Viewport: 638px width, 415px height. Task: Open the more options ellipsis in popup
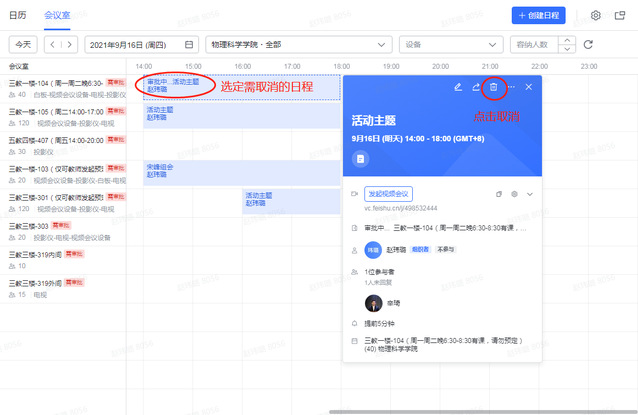pyautogui.click(x=511, y=88)
